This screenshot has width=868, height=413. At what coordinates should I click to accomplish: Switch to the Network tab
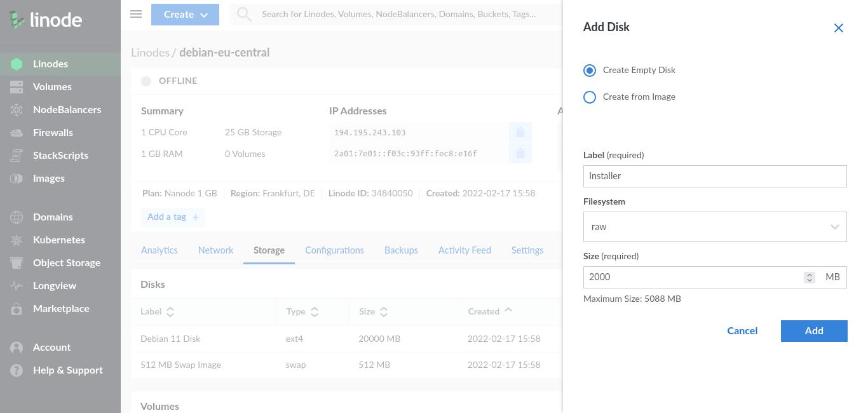pyautogui.click(x=215, y=250)
